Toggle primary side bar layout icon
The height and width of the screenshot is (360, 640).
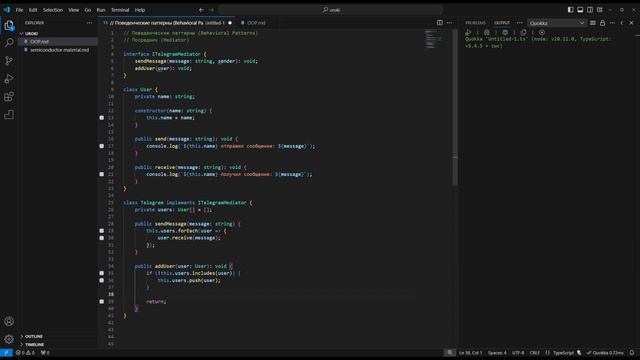(571, 10)
